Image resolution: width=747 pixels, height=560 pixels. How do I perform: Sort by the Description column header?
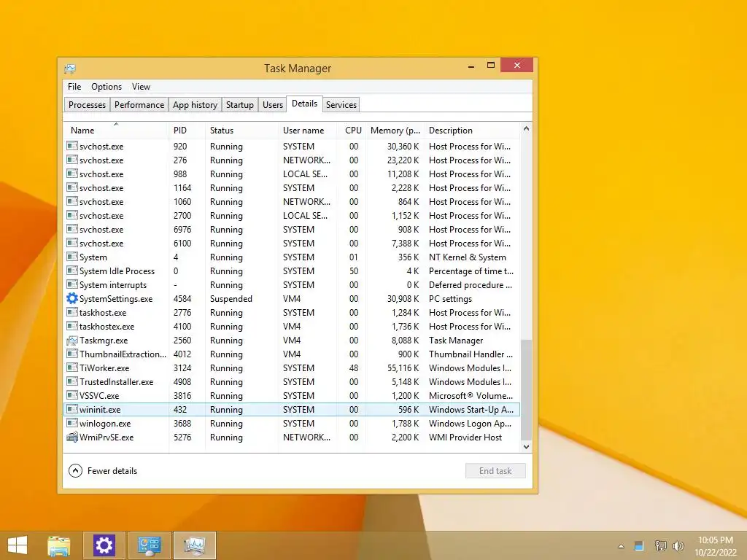coord(472,130)
